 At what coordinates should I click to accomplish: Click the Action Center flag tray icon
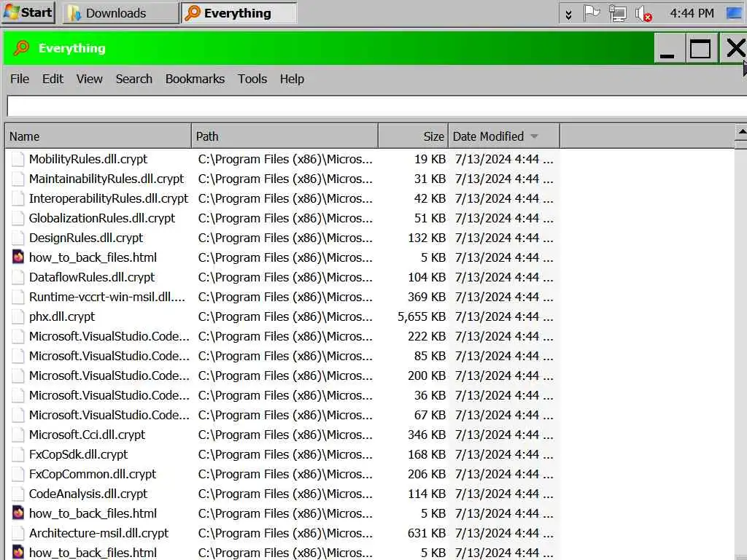point(591,13)
